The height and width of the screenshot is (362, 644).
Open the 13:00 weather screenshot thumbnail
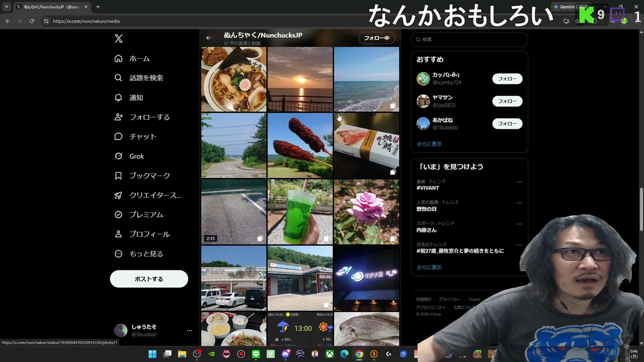(x=300, y=329)
